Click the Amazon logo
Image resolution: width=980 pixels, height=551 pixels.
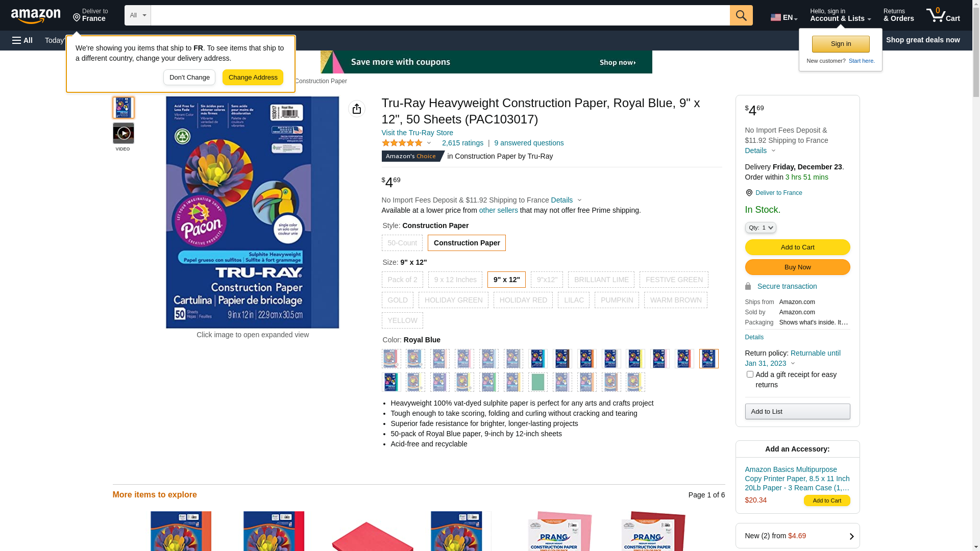tap(36, 16)
